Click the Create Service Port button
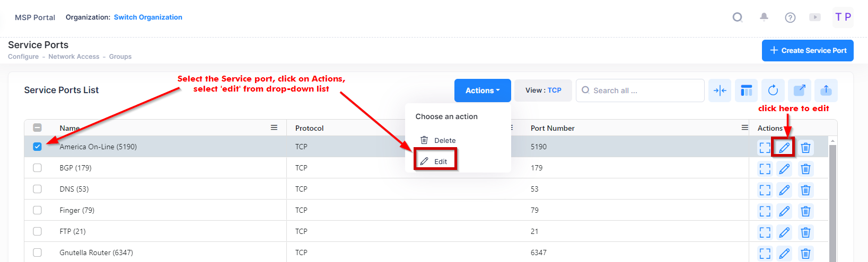 [x=807, y=50]
